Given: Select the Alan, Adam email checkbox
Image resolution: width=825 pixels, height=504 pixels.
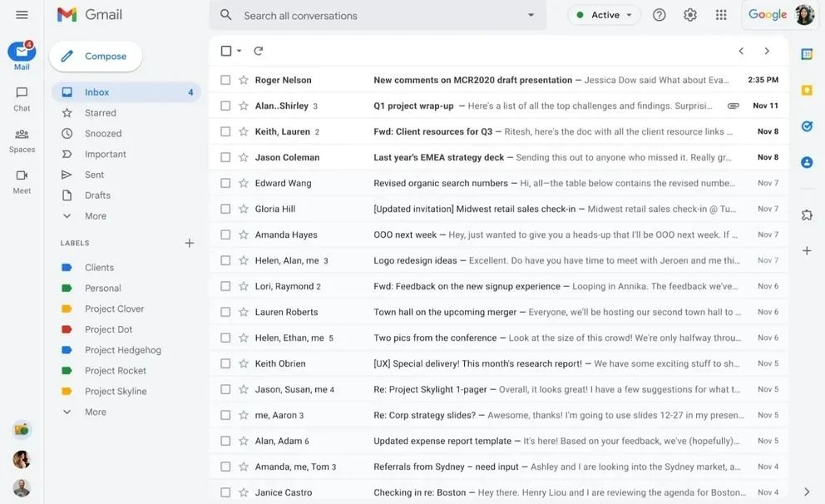Looking at the screenshot, I should 225,441.
